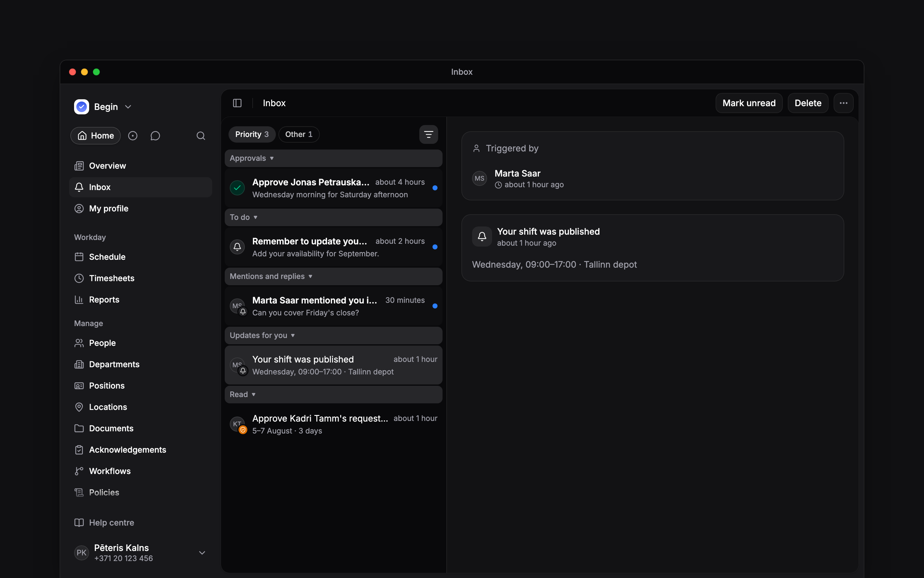Collapse the Approvals group

pyautogui.click(x=333, y=158)
